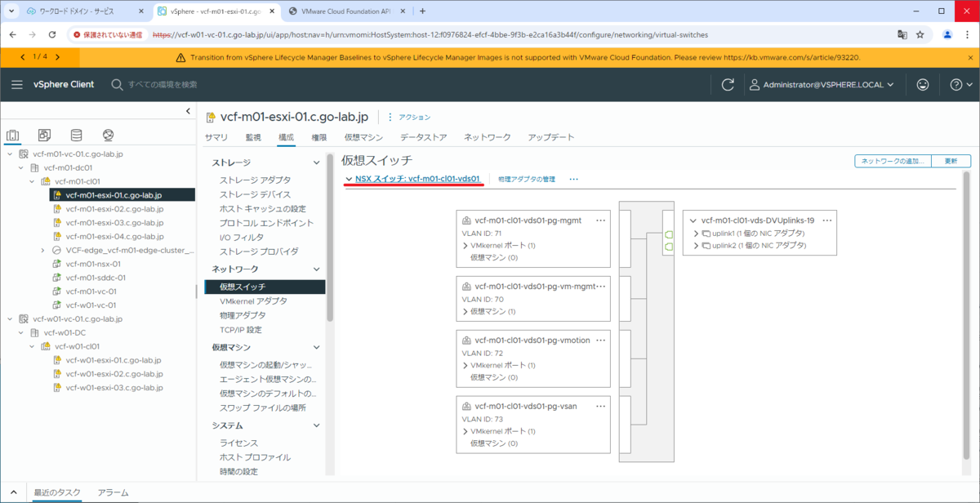The image size is (980, 503).
Task: Switch to Hosts and Clusters inventory view icon
Action: point(13,135)
